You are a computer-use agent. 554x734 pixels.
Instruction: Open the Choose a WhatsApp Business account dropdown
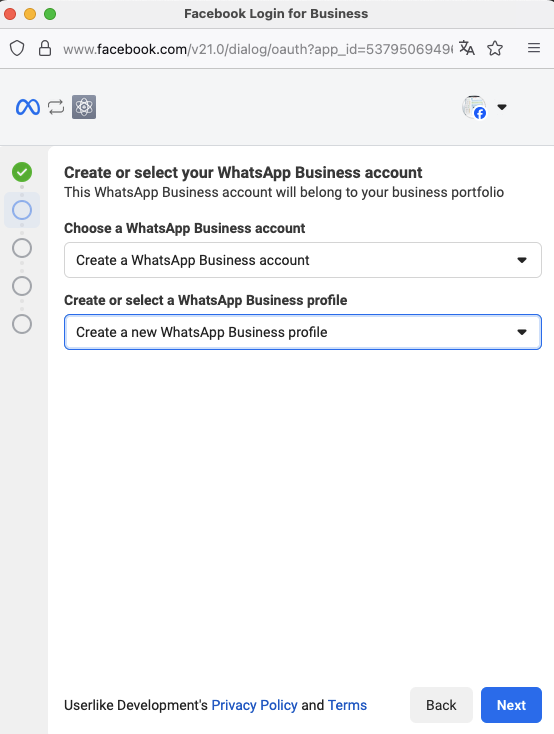303,260
